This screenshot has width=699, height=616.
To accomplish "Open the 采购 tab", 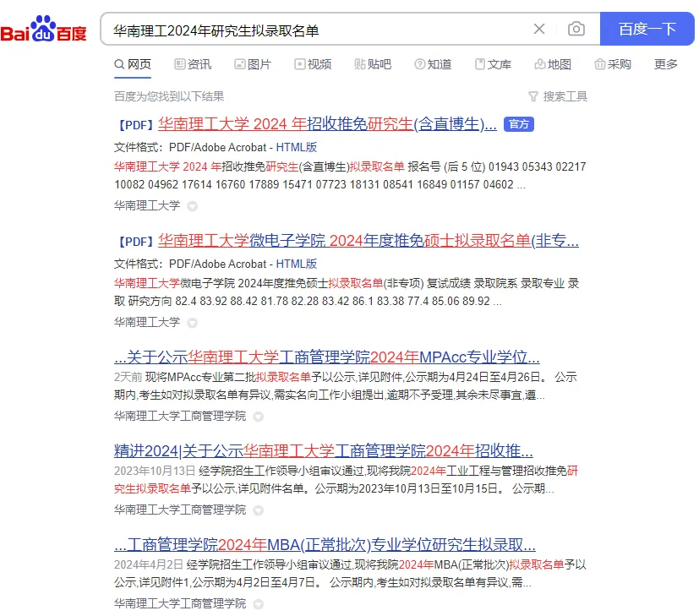I will pyautogui.click(x=613, y=64).
